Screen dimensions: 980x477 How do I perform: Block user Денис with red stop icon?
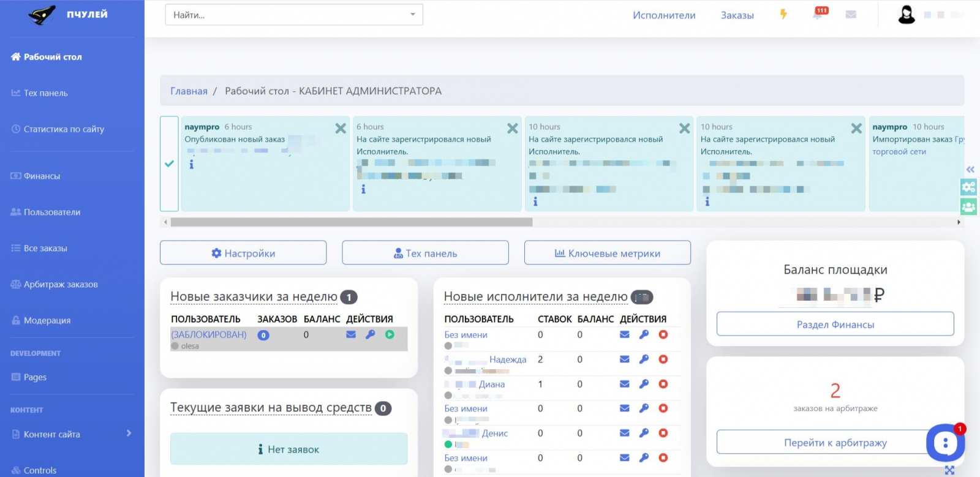click(663, 433)
